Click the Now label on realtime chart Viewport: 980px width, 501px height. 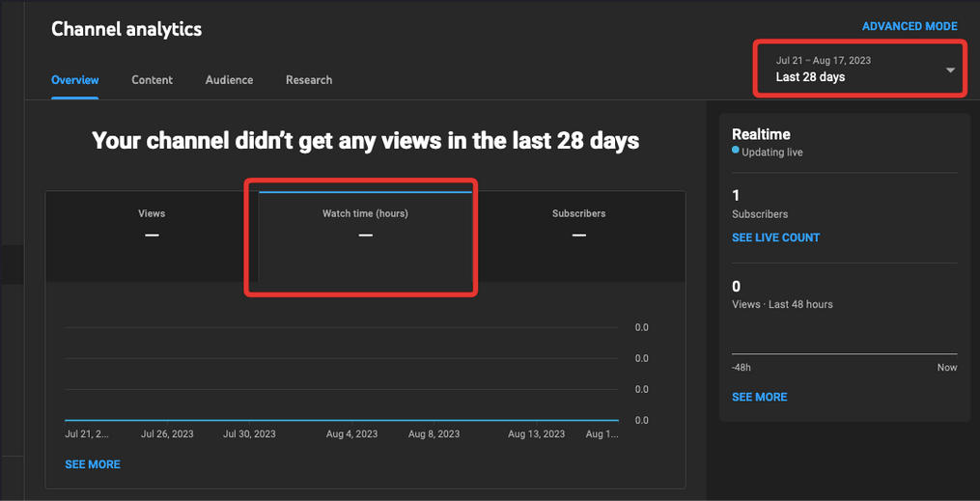point(947,368)
